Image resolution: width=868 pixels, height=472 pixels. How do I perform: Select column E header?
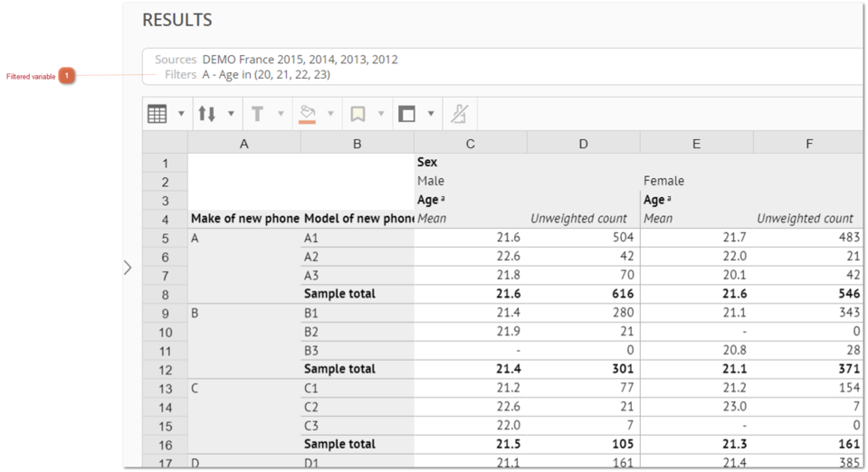tap(696, 144)
